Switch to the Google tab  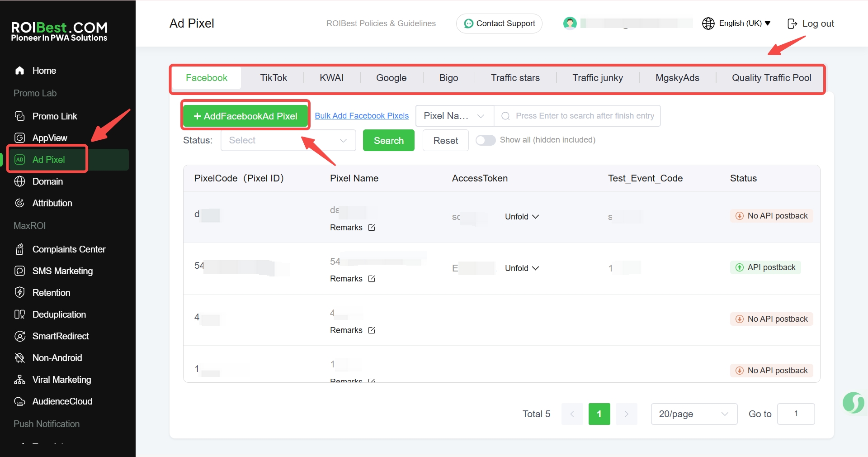[x=392, y=78]
